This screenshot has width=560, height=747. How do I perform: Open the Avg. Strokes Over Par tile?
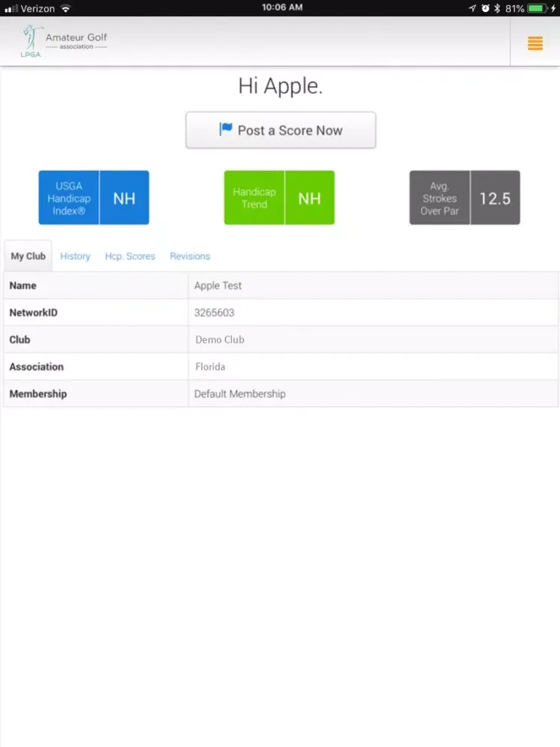(464, 198)
